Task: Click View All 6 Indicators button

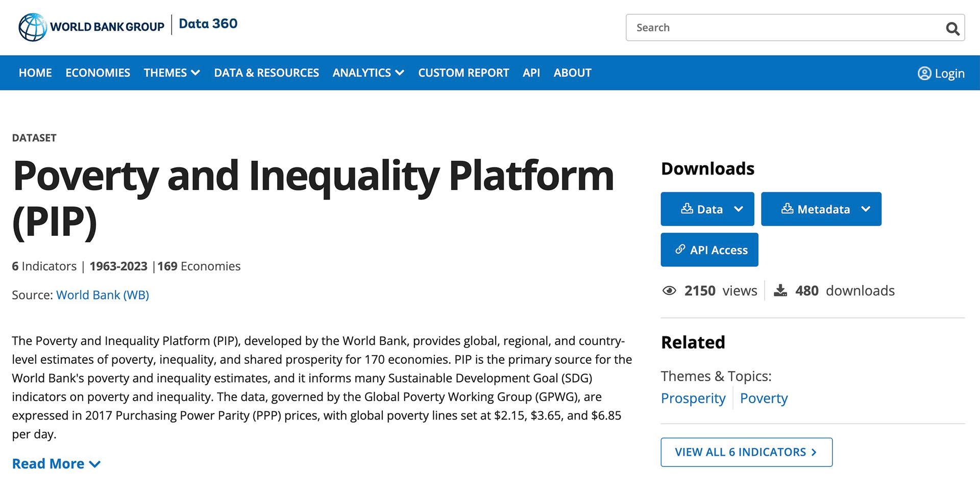Action: (x=747, y=452)
